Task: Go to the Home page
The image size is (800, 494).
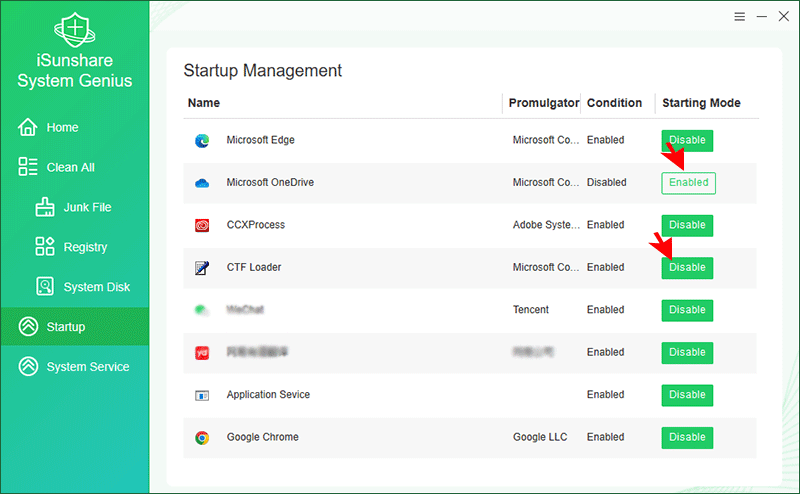Action: (x=61, y=128)
